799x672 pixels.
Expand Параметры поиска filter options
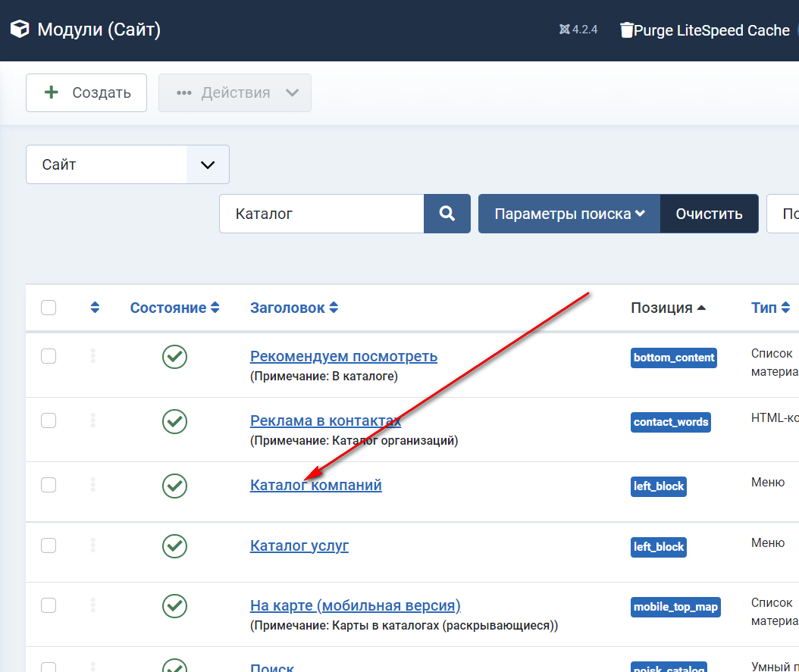[x=569, y=214]
